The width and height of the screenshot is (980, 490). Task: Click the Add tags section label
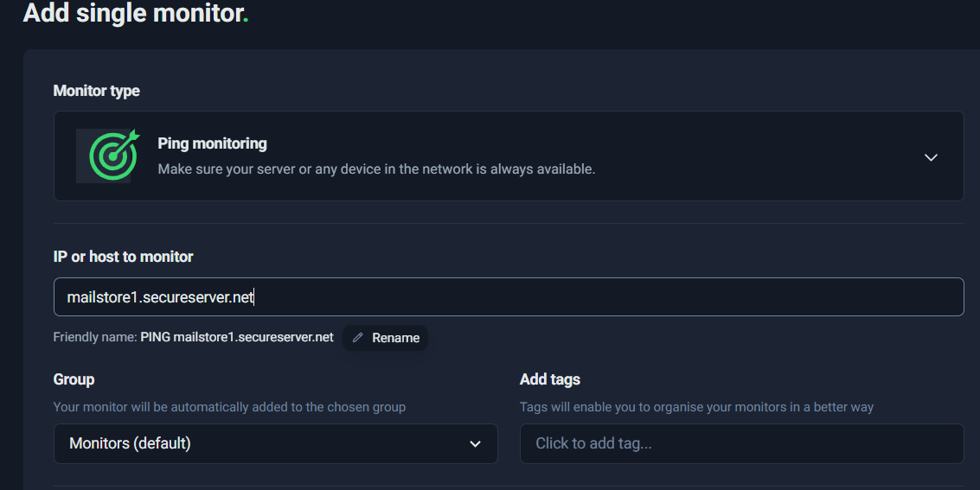549,379
